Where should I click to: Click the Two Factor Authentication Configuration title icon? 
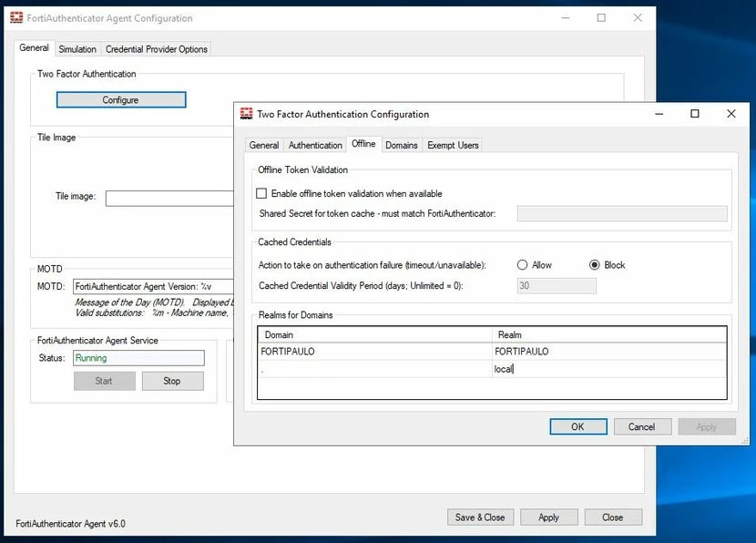coord(246,114)
